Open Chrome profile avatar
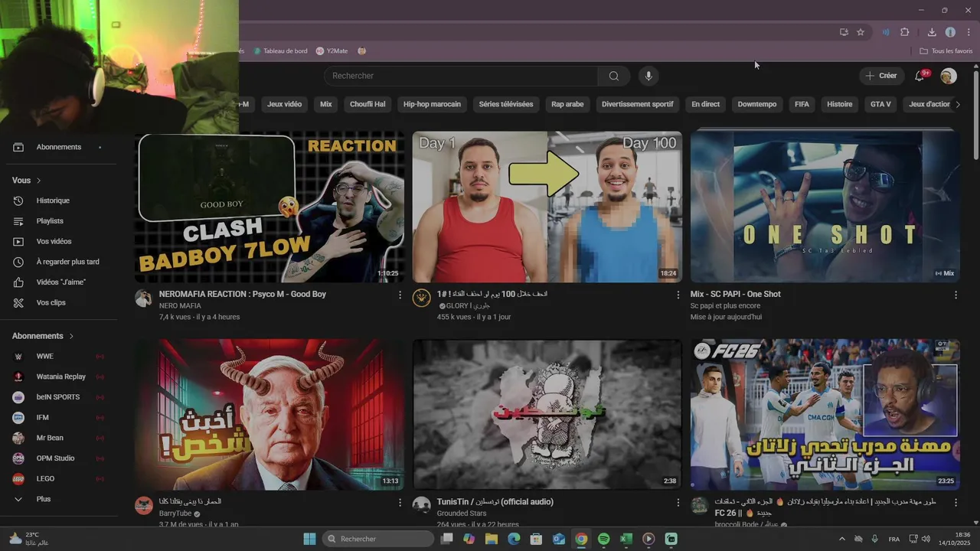The height and width of the screenshot is (551, 980). 950,32
